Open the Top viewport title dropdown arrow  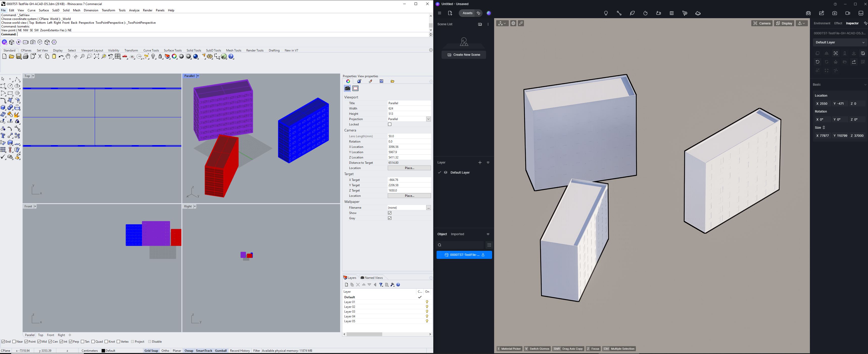pos(33,76)
